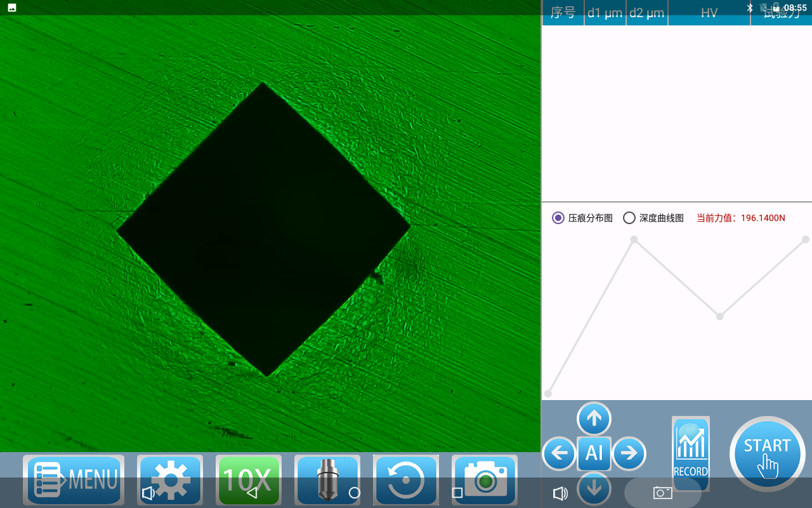Select the indenter tool icon
The image size is (812, 508).
(x=328, y=479)
